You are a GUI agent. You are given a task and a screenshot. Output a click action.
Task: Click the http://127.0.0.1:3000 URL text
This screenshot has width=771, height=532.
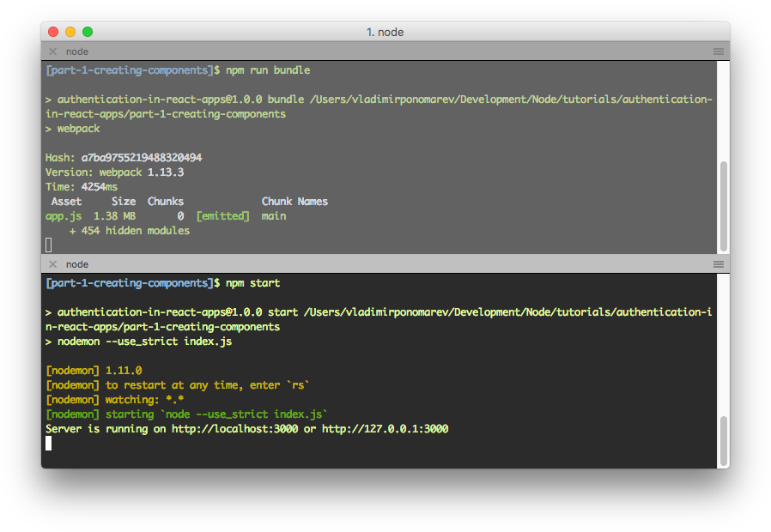tap(385, 429)
